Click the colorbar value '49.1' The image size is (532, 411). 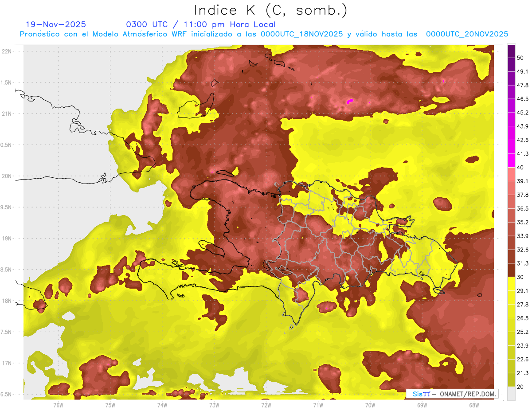point(523,71)
